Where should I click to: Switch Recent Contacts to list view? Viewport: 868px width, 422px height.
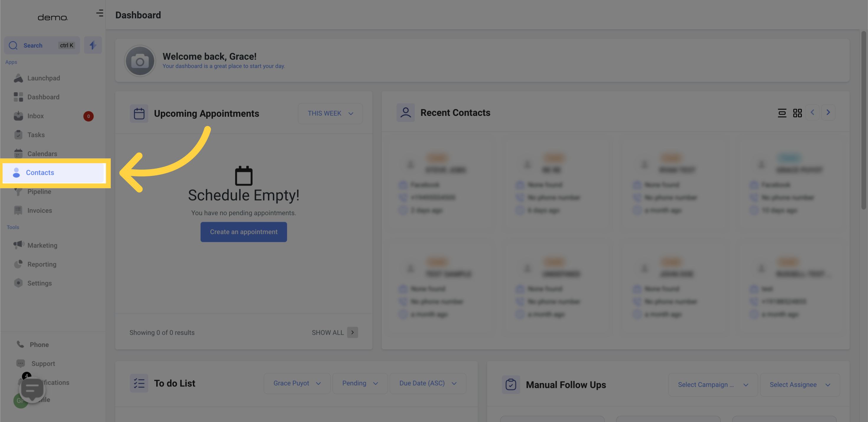781,113
